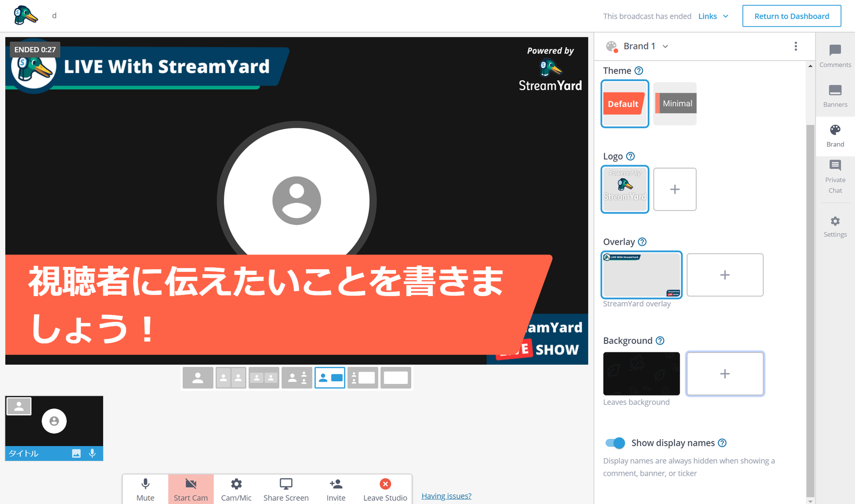Select the StreamYard overlay thumbnail
The image size is (855, 504).
click(642, 274)
